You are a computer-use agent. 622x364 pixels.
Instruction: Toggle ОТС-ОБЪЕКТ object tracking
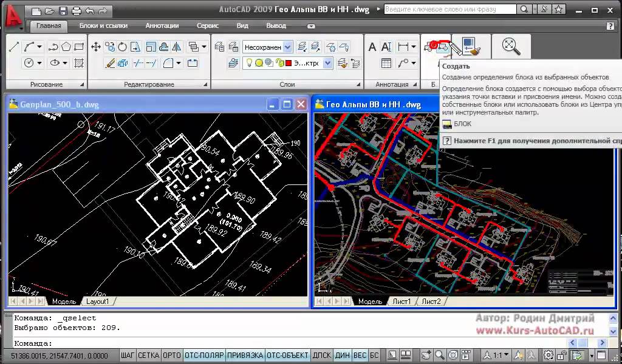(x=287, y=356)
